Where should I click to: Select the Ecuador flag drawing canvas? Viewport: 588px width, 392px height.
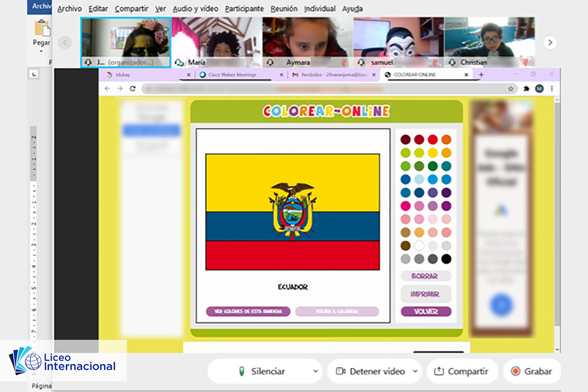(x=293, y=212)
